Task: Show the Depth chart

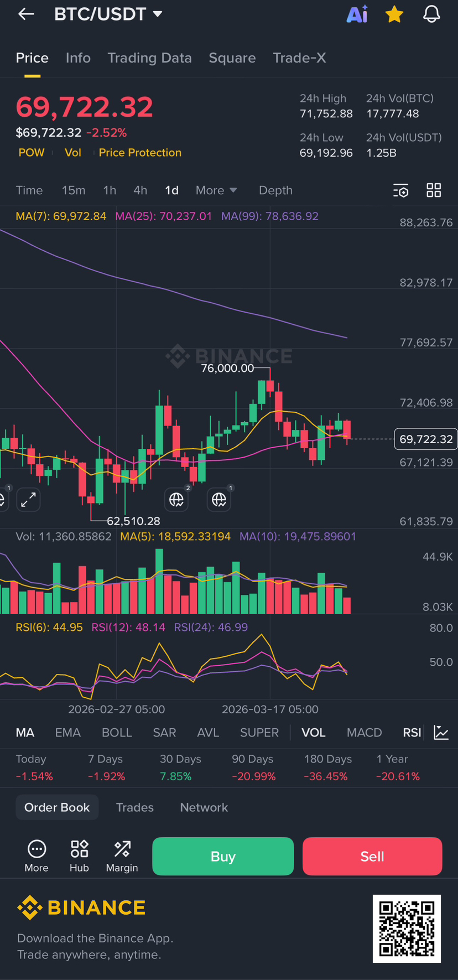Action: tap(275, 190)
